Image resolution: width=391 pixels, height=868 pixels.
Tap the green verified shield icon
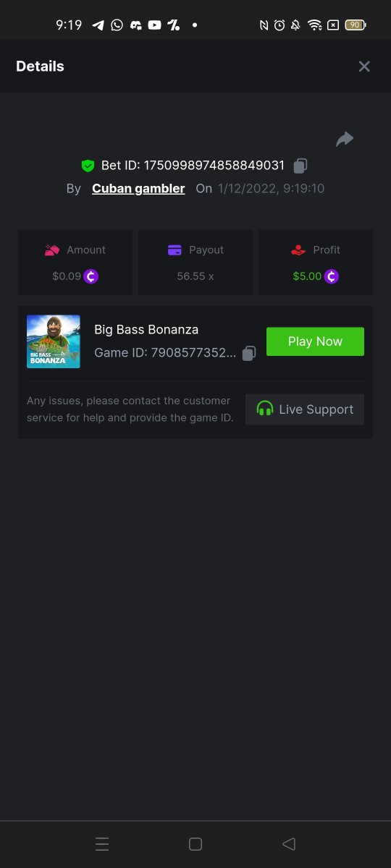coord(88,166)
